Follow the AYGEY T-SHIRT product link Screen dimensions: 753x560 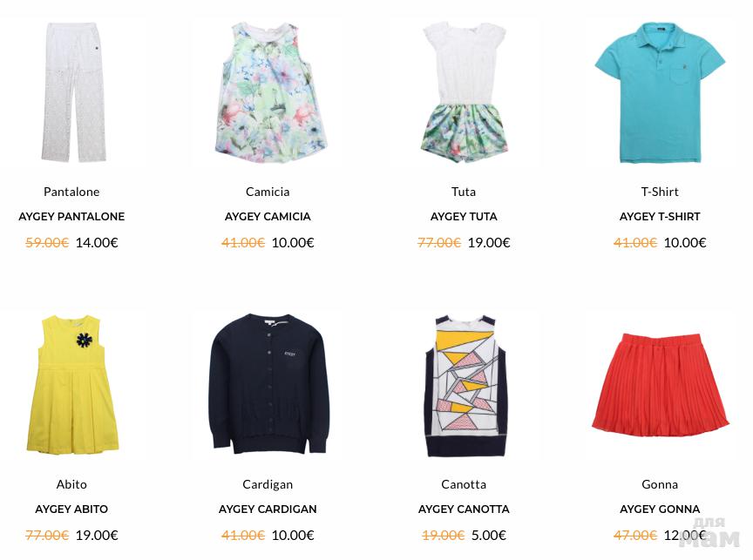click(660, 216)
